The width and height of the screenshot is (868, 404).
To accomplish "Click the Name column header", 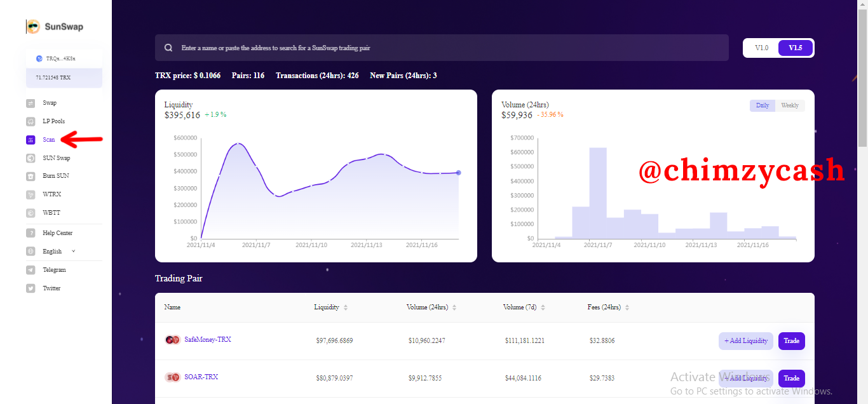I will pos(172,307).
